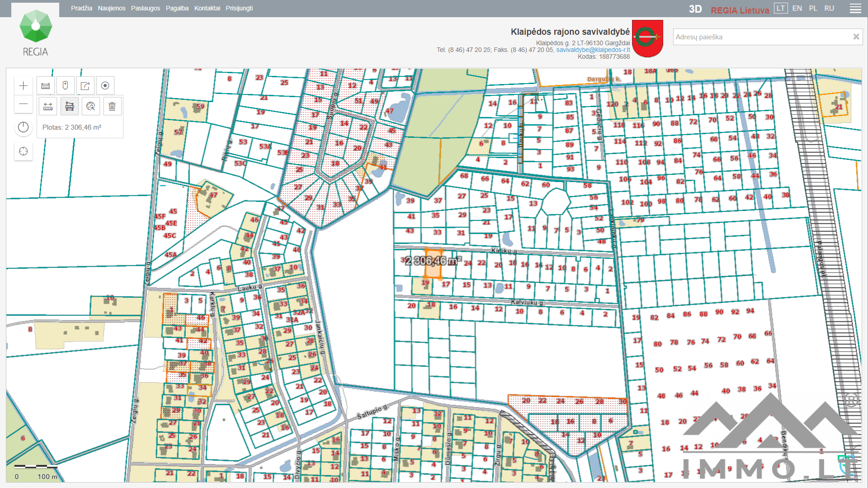Toggle the radio-style circle tool button
Screen dimensions: 868x488
tap(105, 86)
